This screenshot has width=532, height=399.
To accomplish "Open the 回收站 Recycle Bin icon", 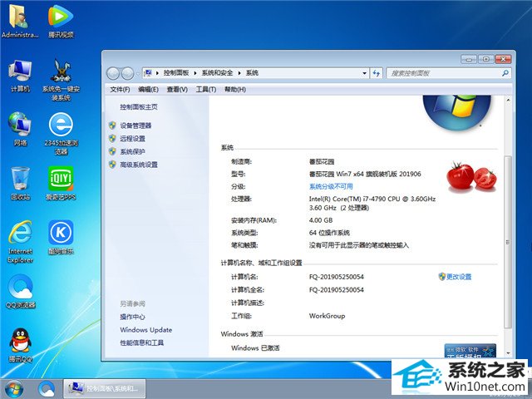I will 20,183.
